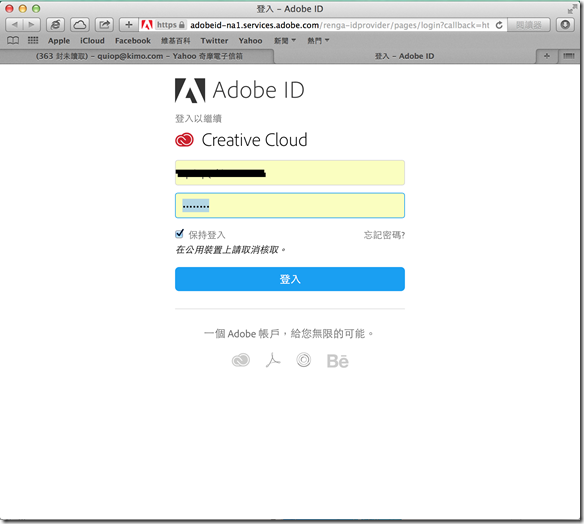Open the Reading List book icon

pyautogui.click(x=13, y=40)
